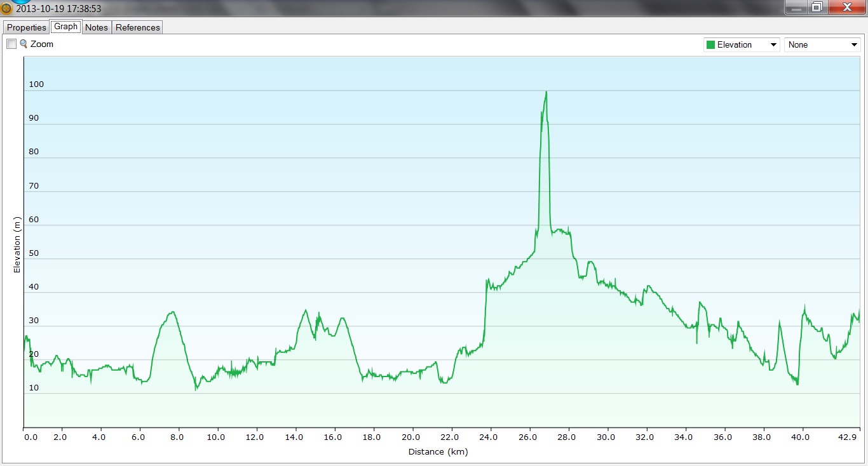The image size is (868, 466).
Task: Click the Distance (km) axis title
Action: 438,452
